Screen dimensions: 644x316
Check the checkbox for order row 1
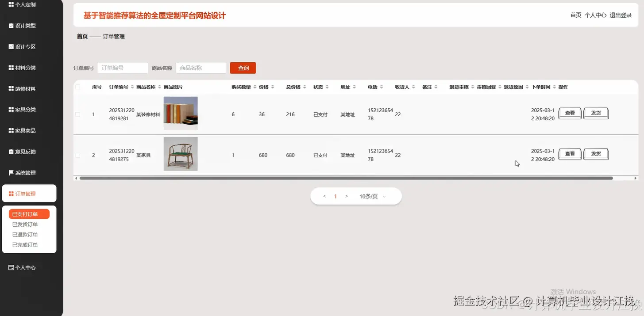pyautogui.click(x=77, y=114)
